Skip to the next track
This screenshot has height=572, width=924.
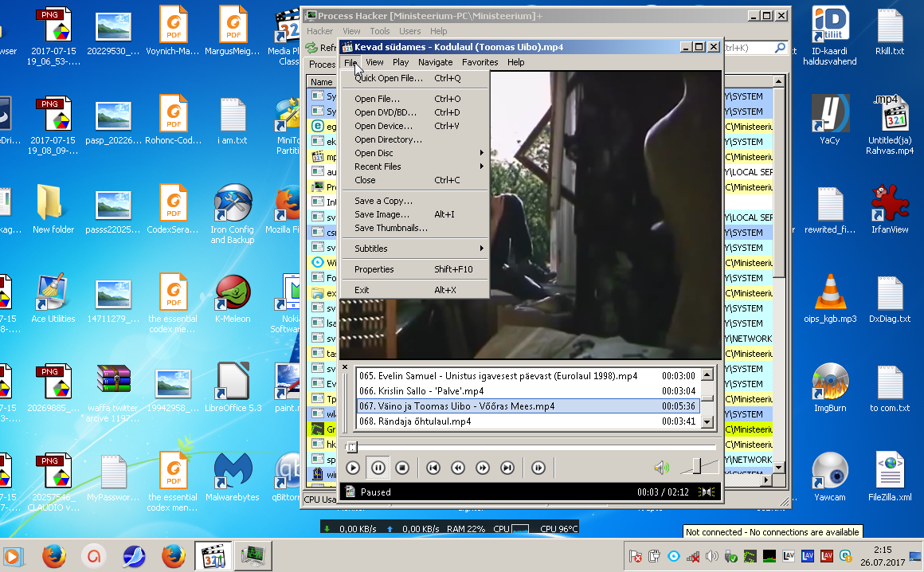pos(507,468)
